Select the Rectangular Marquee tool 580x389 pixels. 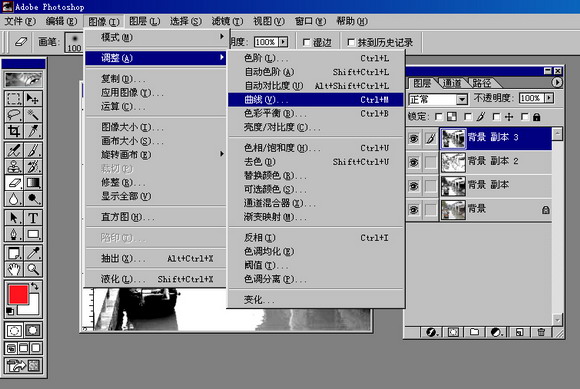[x=14, y=99]
